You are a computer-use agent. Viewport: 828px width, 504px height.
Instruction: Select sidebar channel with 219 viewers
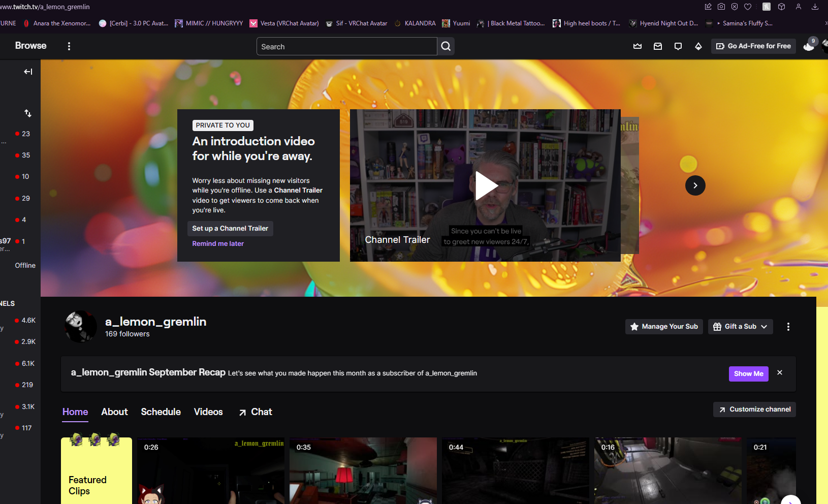[x=20, y=385]
